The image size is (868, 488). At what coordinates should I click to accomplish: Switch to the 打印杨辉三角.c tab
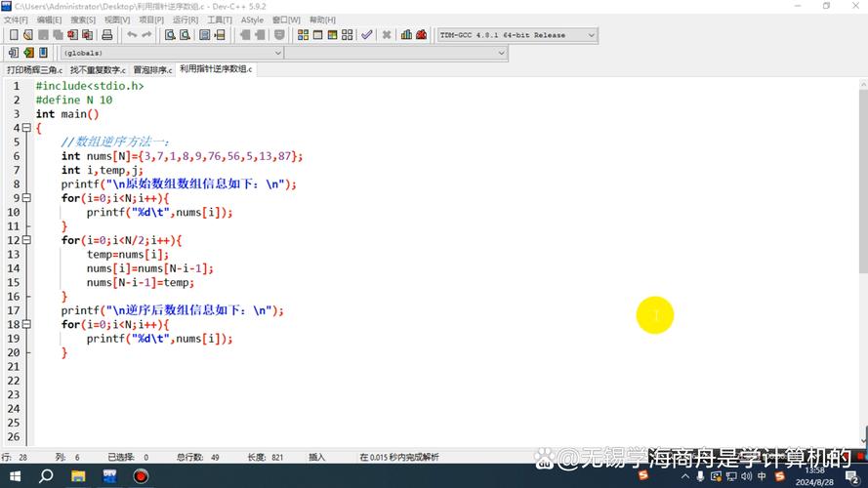pyautogui.click(x=34, y=70)
